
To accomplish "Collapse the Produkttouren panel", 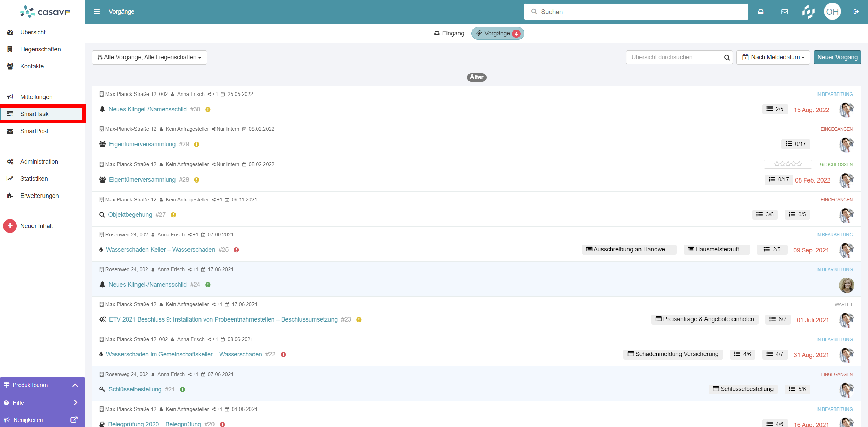I will pos(75,385).
